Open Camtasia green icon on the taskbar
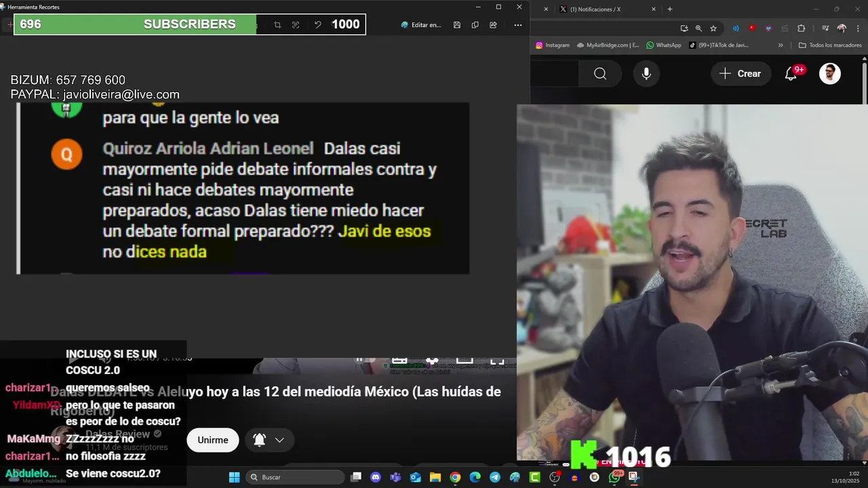Image resolution: width=868 pixels, height=488 pixels. [534, 477]
